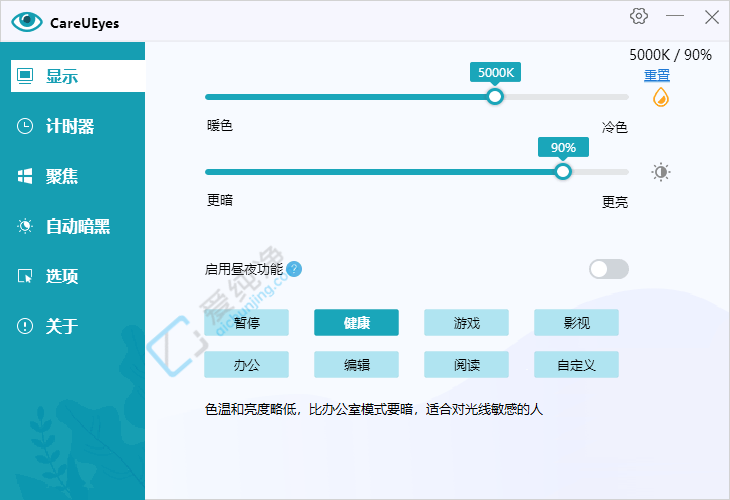
Task: Click the 启用昼夜功能 label text
Action: pyautogui.click(x=244, y=269)
